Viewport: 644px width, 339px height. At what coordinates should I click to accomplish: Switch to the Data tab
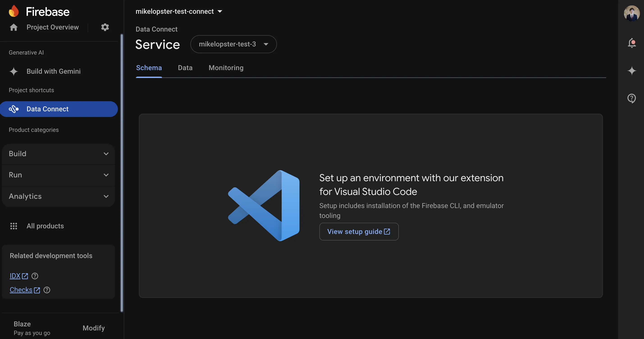185,68
